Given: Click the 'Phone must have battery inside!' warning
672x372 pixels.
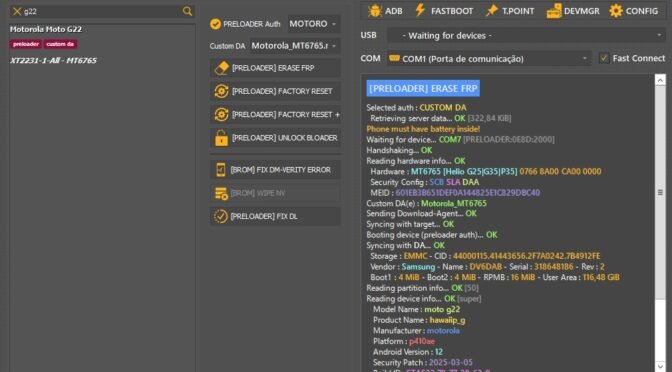Looking at the screenshot, I should [x=423, y=129].
